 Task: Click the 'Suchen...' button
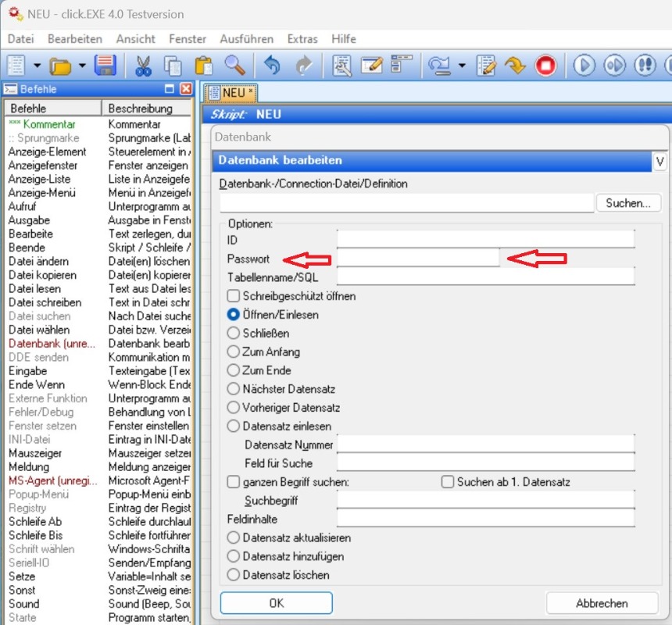[x=627, y=203]
